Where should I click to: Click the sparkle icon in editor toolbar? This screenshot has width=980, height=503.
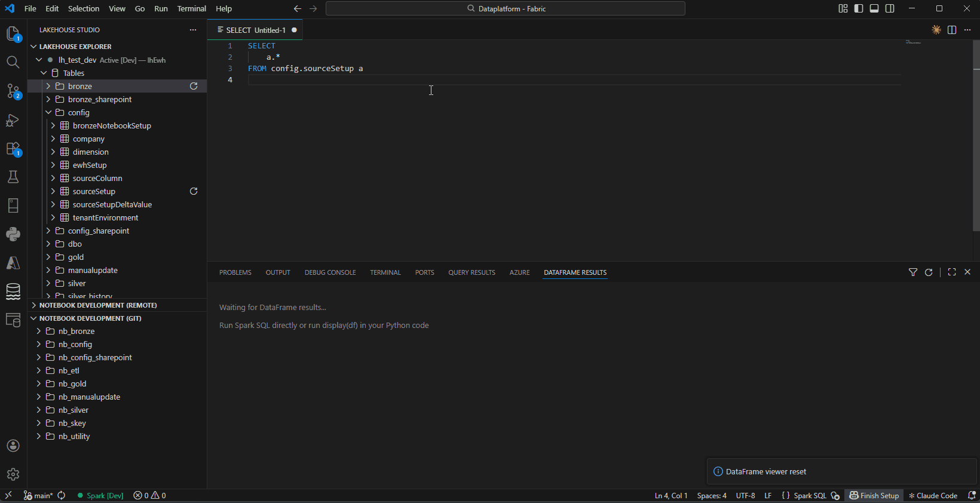pyautogui.click(x=936, y=30)
